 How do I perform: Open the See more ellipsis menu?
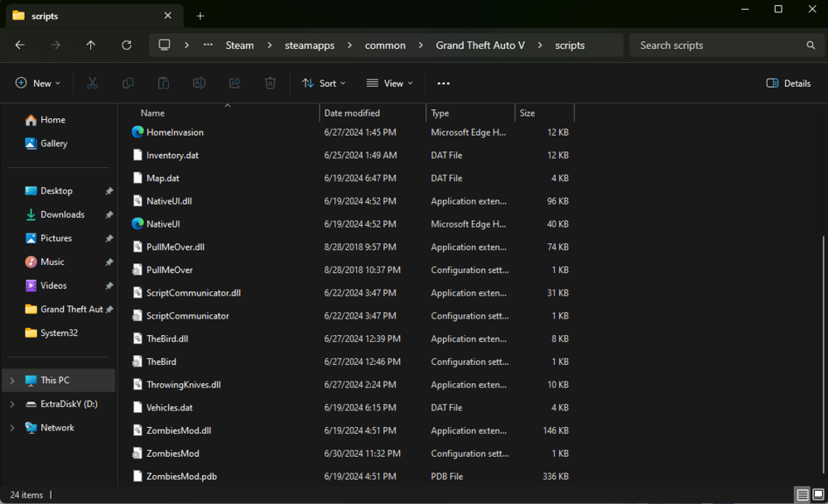444,84
